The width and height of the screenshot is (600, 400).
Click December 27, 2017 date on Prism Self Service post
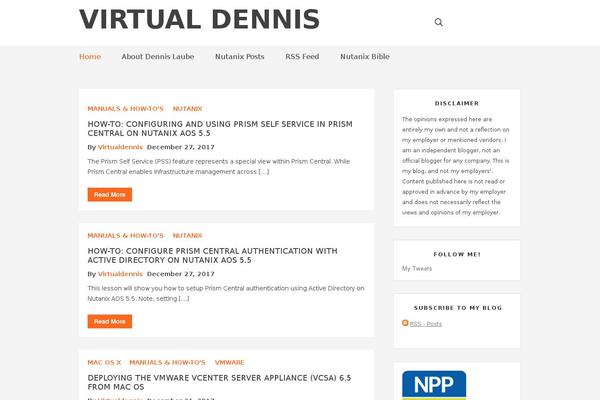(x=181, y=147)
